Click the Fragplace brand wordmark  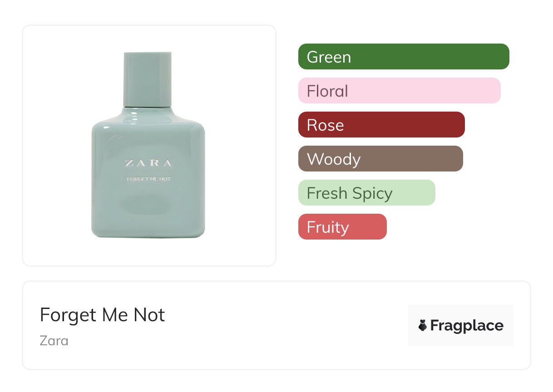(467, 325)
